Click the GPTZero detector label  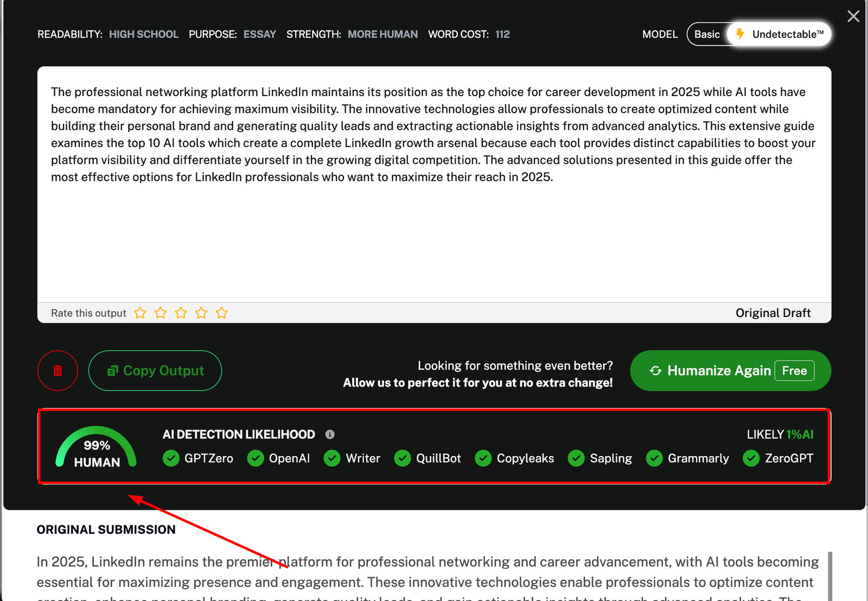(x=209, y=458)
